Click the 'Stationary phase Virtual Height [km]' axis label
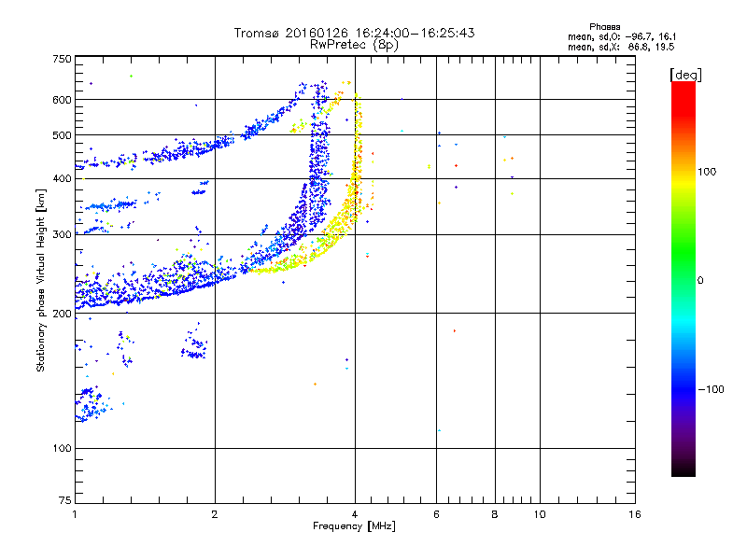This screenshot has width=747, height=560. pos(41,280)
